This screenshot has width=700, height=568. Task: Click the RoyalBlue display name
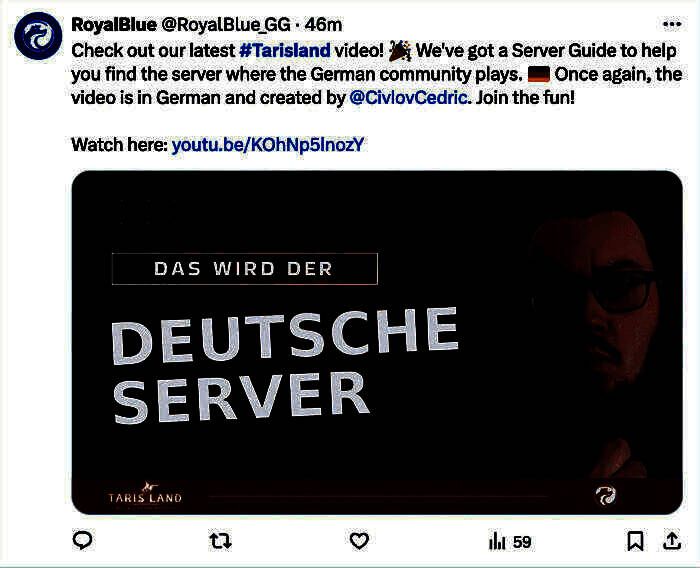[114, 25]
